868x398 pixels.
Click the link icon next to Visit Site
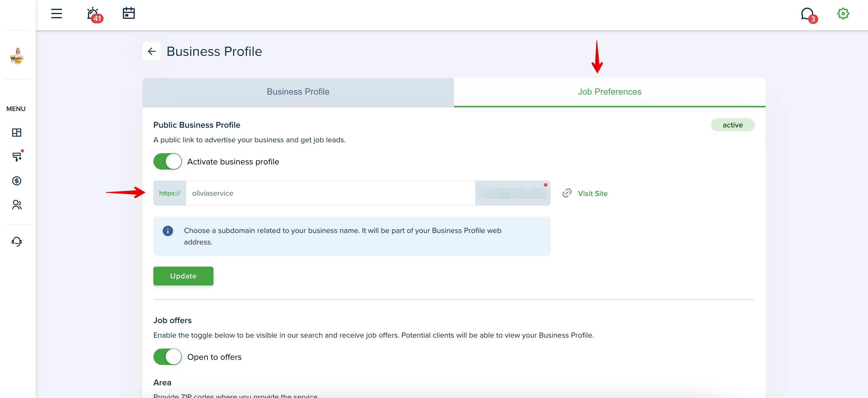567,193
